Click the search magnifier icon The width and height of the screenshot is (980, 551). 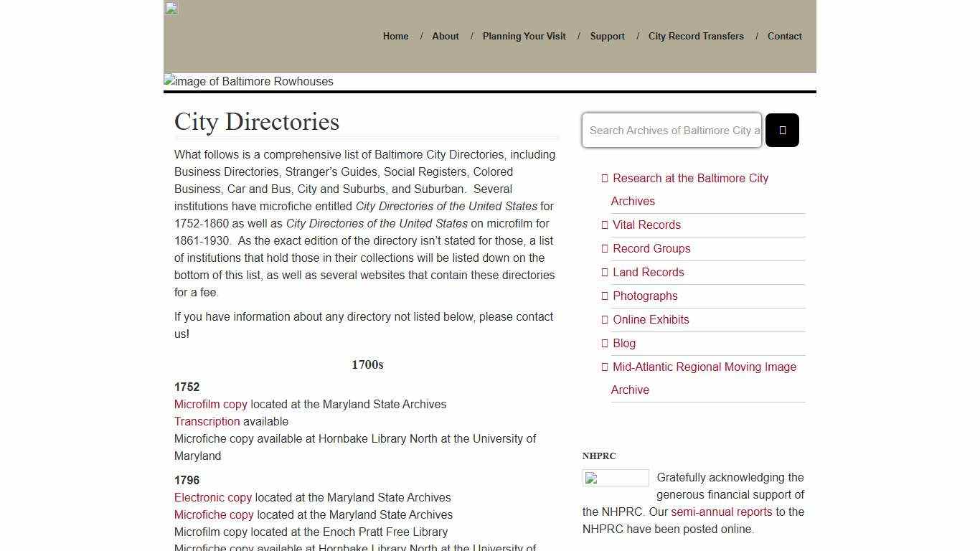(x=782, y=130)
